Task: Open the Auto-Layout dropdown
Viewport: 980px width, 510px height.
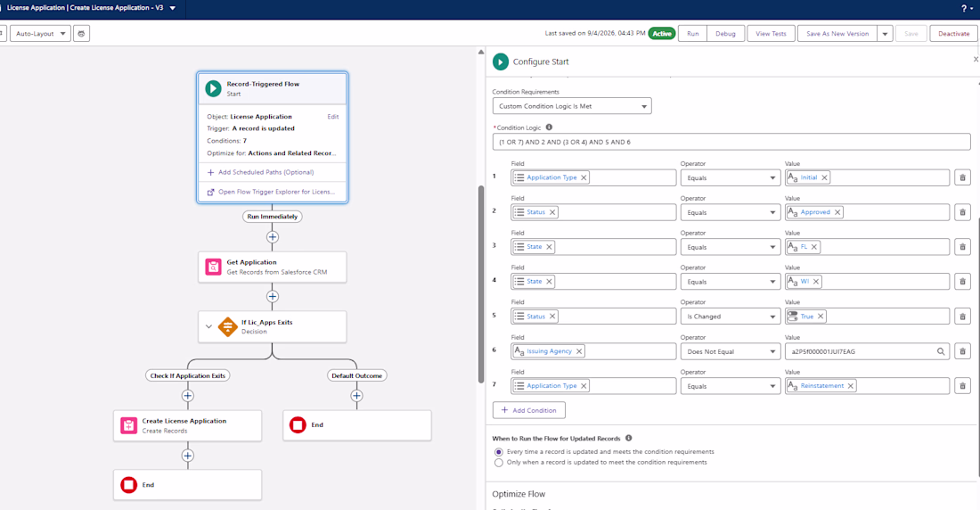Action: tap(40, 34)
